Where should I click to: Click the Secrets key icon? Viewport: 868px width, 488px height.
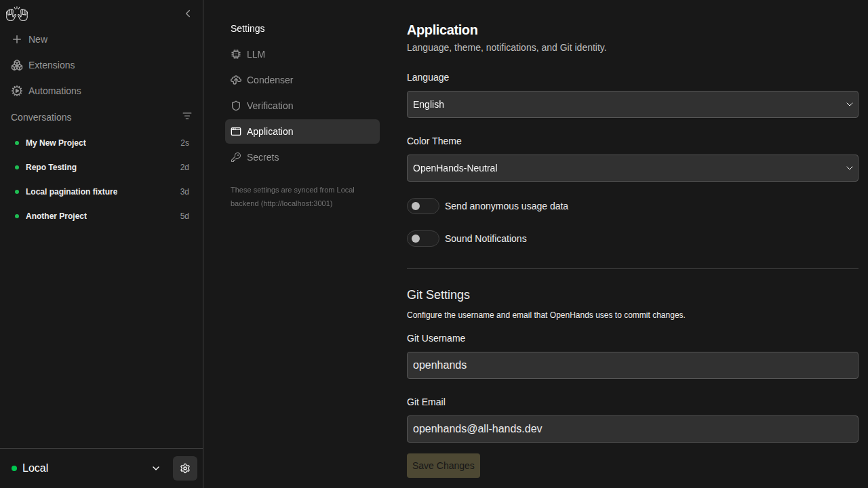(236, 157)
